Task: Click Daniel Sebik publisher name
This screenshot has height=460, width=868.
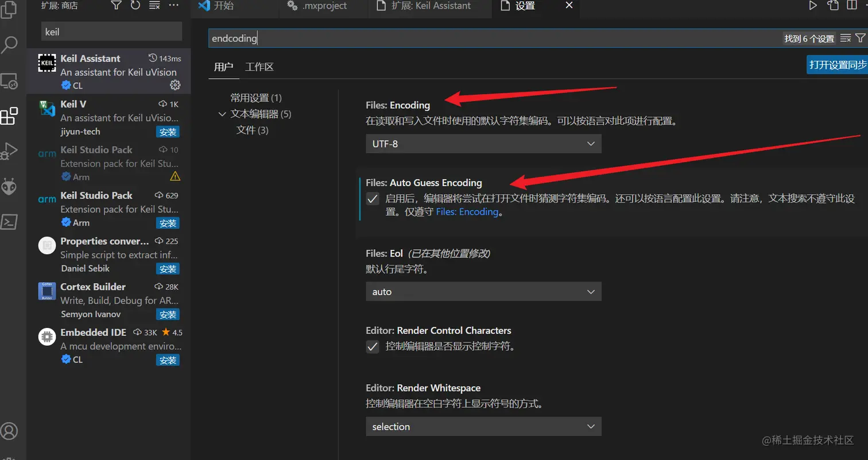Action: 85,269
